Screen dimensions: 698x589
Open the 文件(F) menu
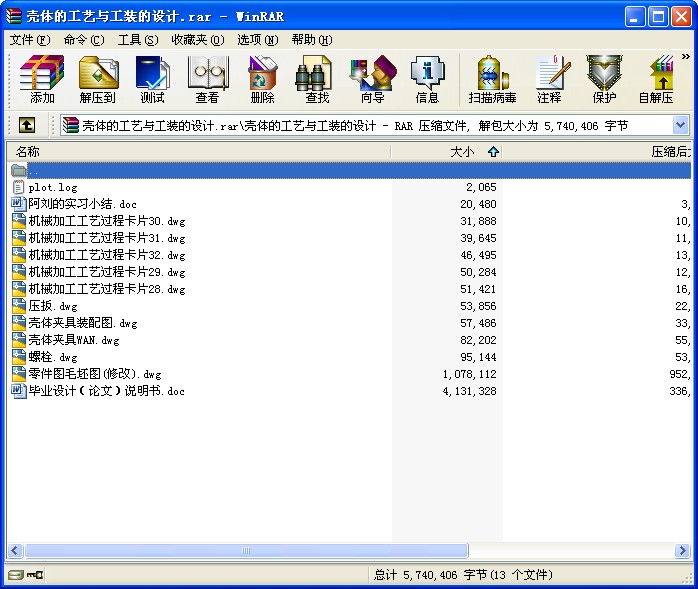click(29, 40)
